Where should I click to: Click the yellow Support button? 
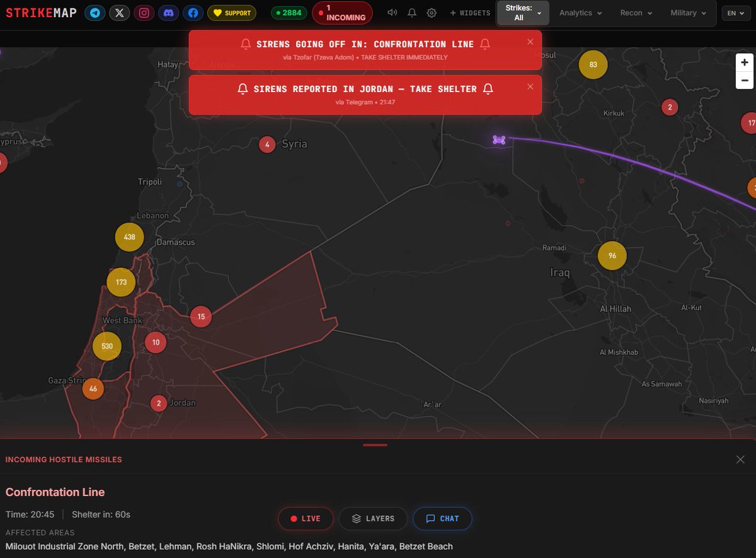(x=232, y=13)
